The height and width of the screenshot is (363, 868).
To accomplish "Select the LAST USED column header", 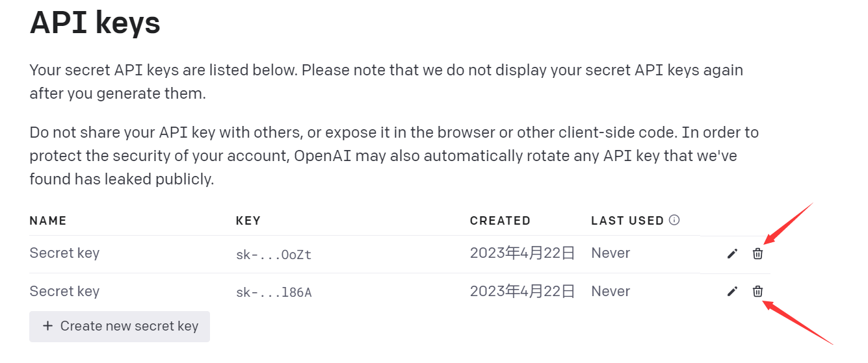I will click(627, 221).
